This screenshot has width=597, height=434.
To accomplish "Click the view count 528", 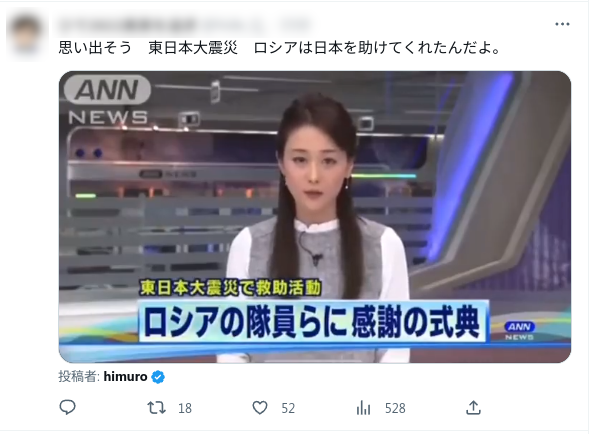I will pyautogui.click(x=395, y=408).
